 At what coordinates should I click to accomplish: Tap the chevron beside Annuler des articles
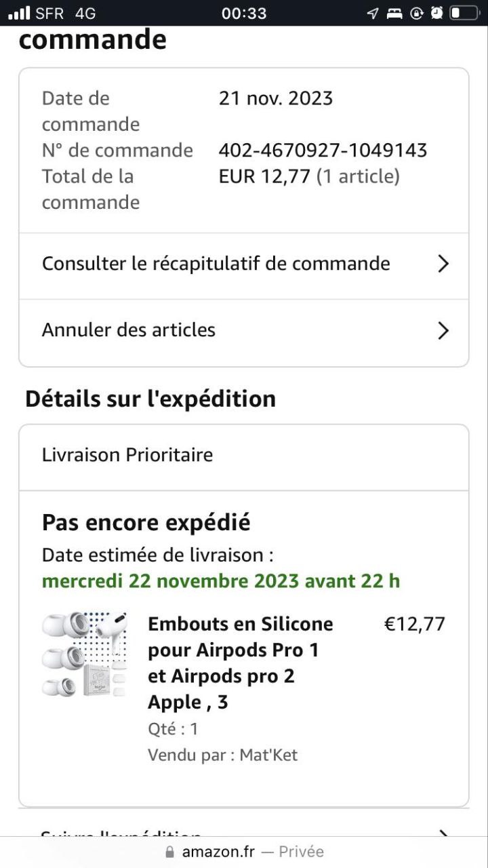click(x=443, y=330)
